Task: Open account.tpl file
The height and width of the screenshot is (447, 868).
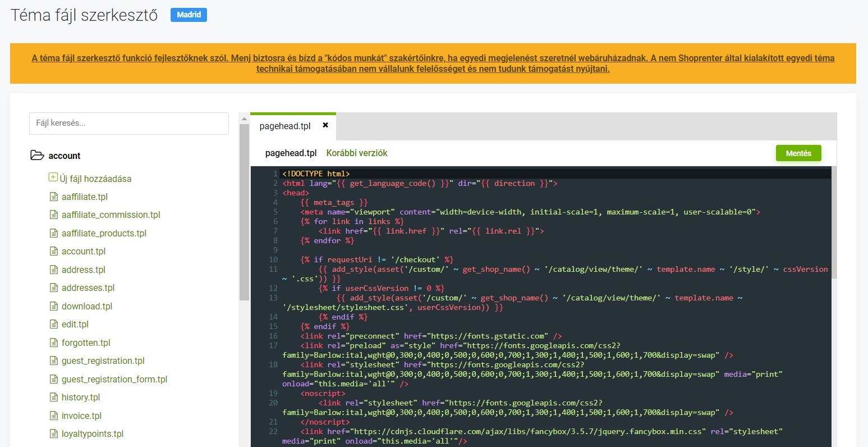Action: [x=84, y=251]
